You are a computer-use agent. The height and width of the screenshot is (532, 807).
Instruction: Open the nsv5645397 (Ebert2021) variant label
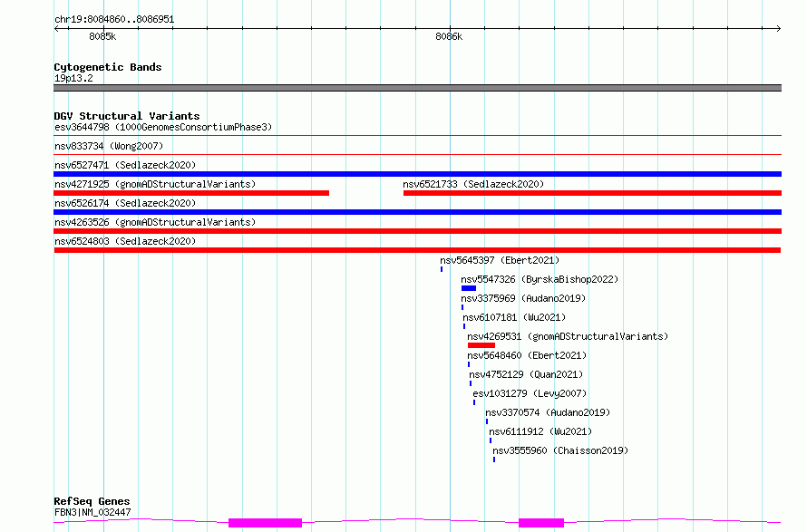500,260
